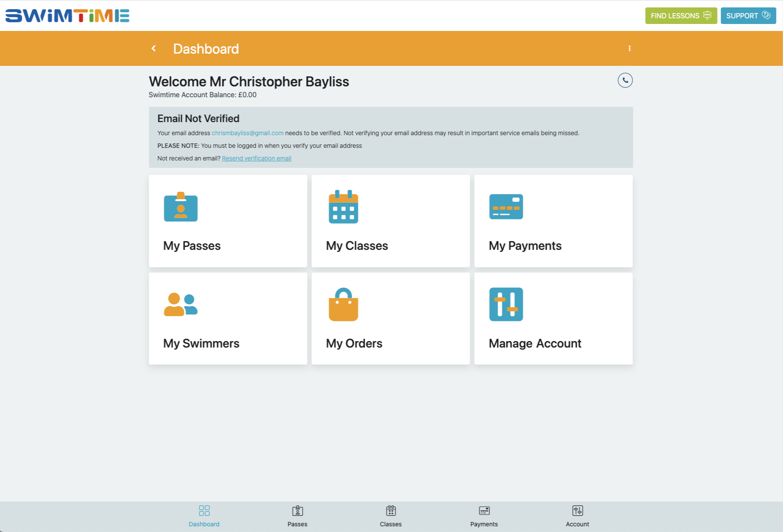783x532 pixels.
Task: Open the My Classes card title
Action: (357, 246)
